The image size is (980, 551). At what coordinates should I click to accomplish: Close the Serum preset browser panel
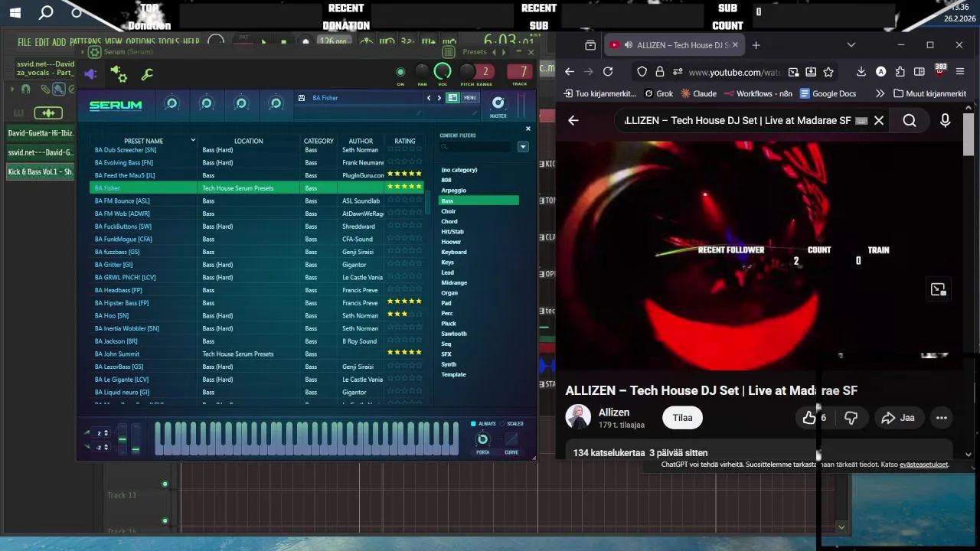pos(528,129)
